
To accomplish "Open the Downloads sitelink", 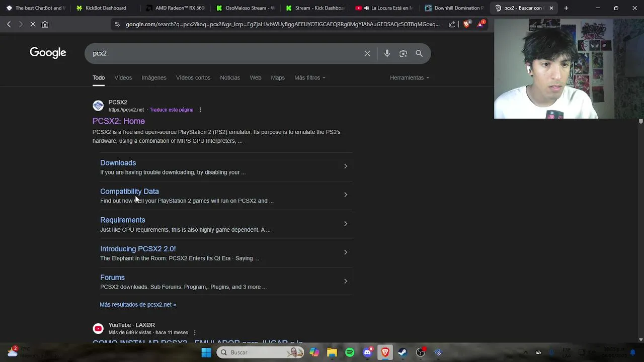I will click(118, 163).
